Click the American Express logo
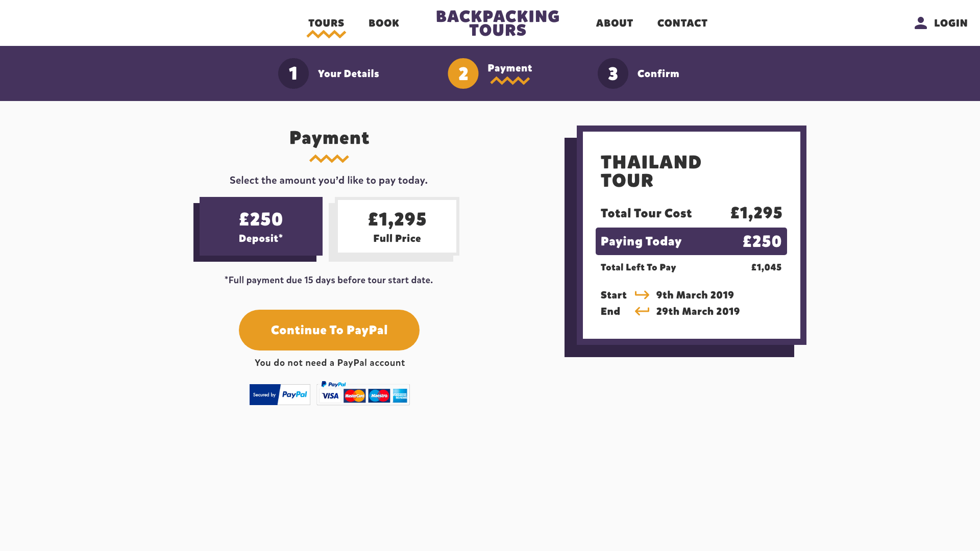The width and height of the screenshot is (980, 551). click(x=400, y=396)
